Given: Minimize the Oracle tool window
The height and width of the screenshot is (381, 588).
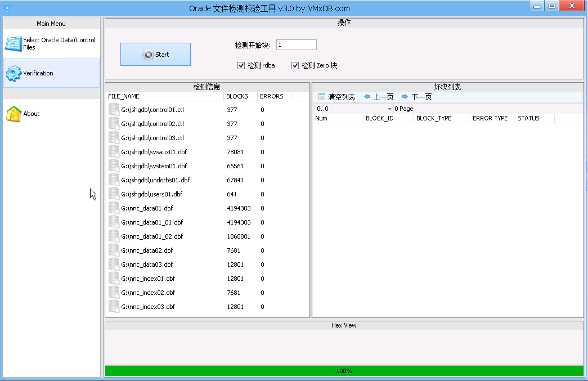Looking at the screenshot, I should [537, 6].
